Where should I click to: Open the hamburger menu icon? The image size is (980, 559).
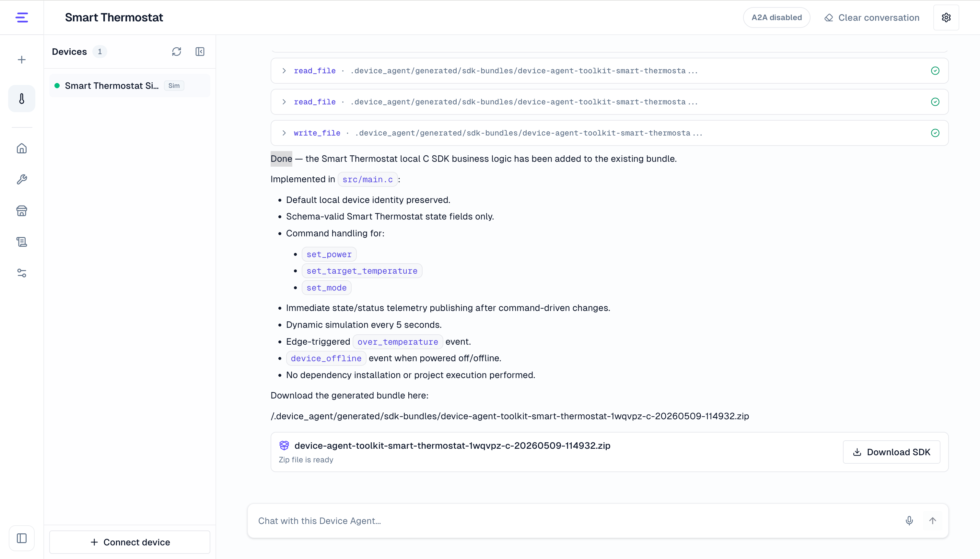[x=22, y=17]
